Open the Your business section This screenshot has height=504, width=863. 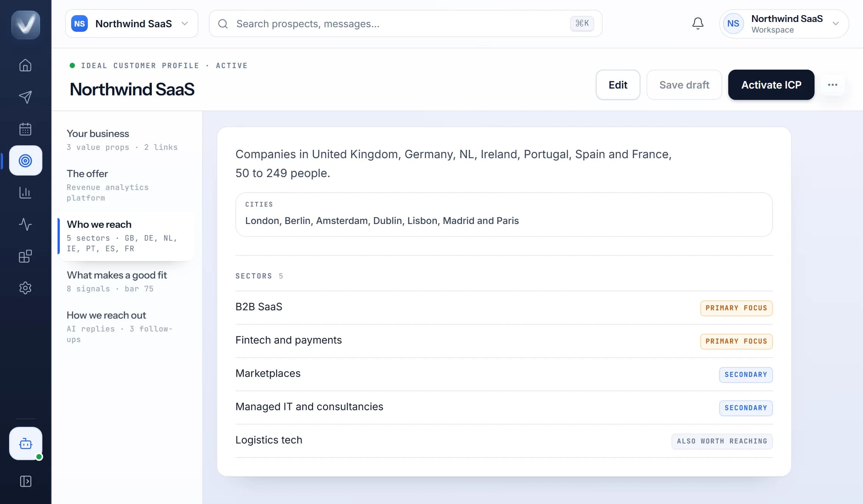click(126, 140)
